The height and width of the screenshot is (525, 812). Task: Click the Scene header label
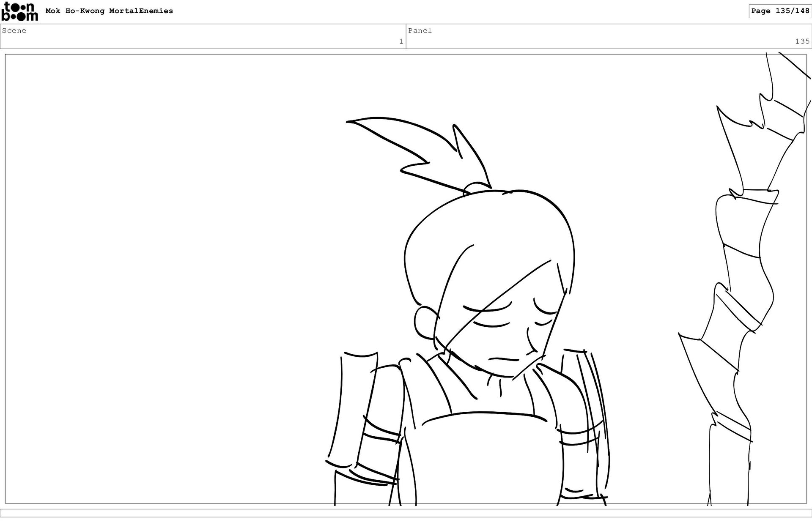pyautogui.click(x=14, y=30)
